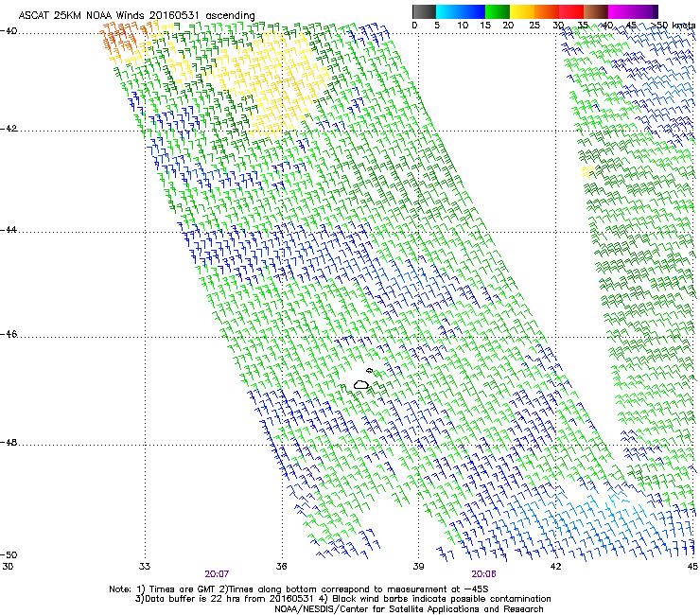
Task: Click the red 30–35 knots color bar segment
Action: pos(571,11)
